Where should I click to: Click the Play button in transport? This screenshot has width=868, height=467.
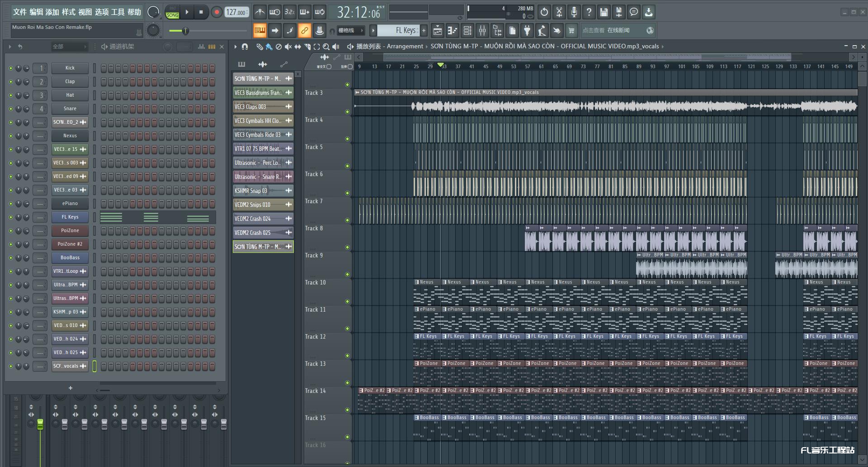[187, 12]
